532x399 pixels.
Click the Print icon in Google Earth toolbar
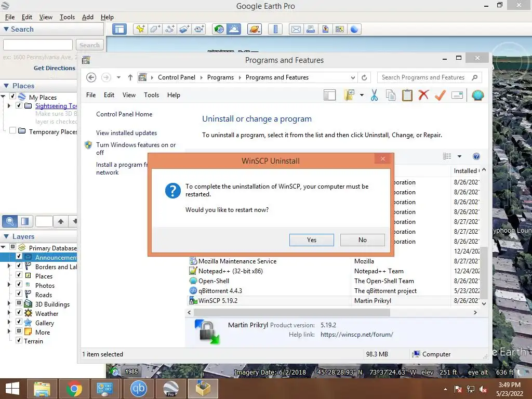click(311, 30)
